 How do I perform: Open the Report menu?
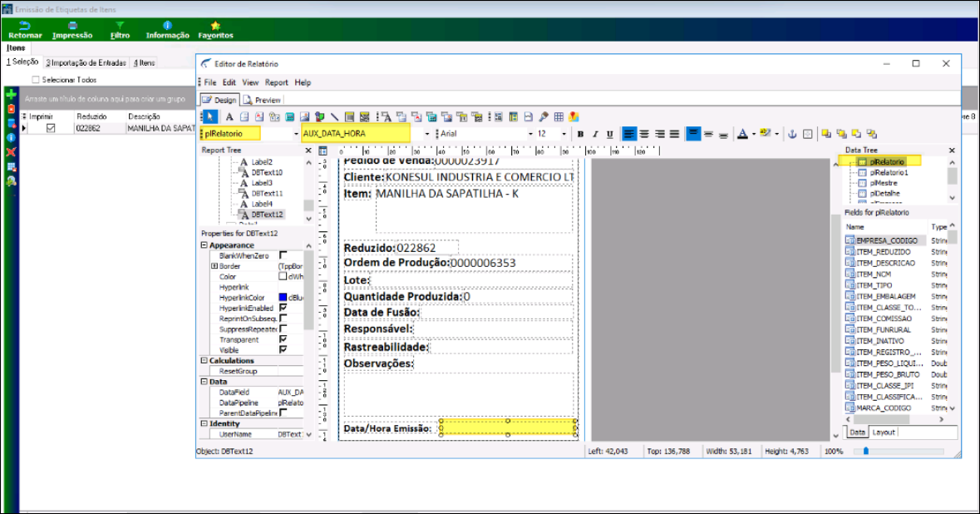(x=276, y=82)
